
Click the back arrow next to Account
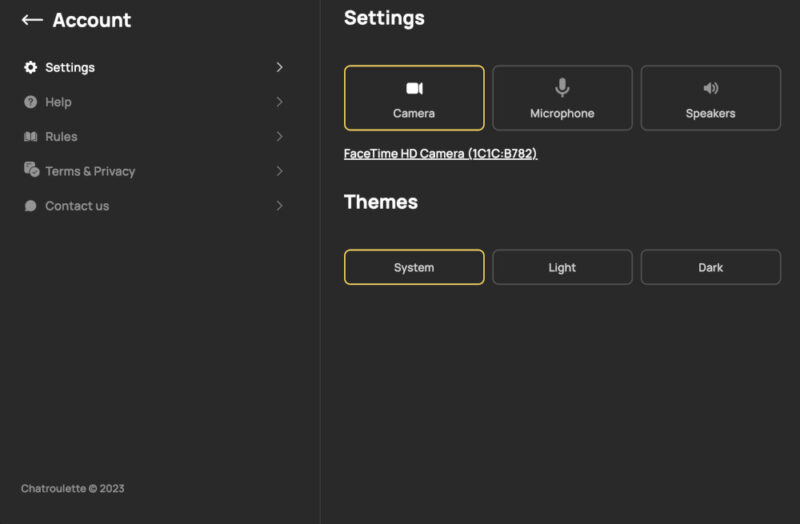click(32, 20)
